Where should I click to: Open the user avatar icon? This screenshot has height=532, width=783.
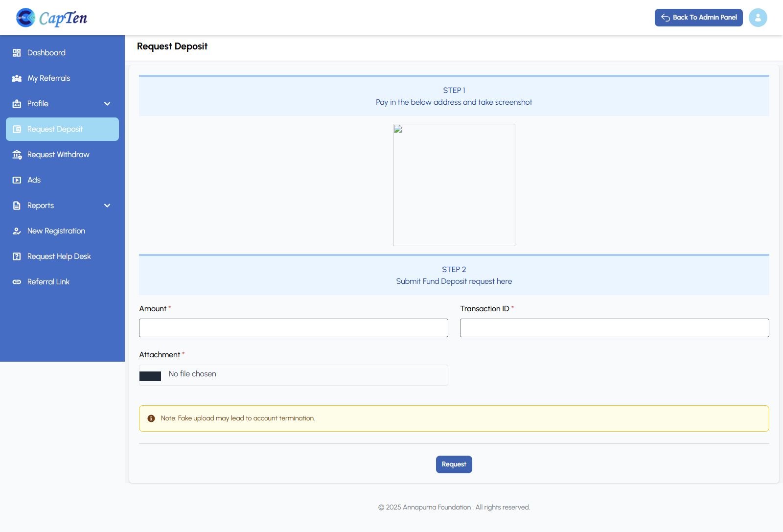tap(758, 18)
